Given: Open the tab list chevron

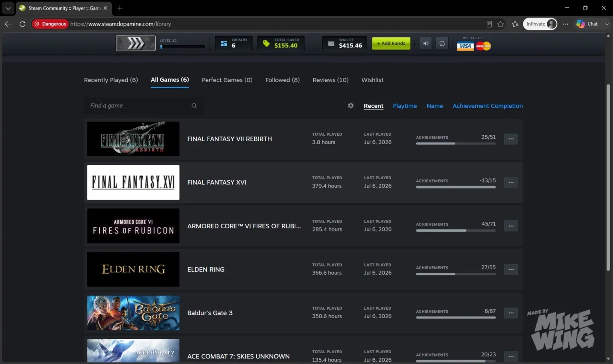Looking at the screenshot, I should click(x=8, y=8).
